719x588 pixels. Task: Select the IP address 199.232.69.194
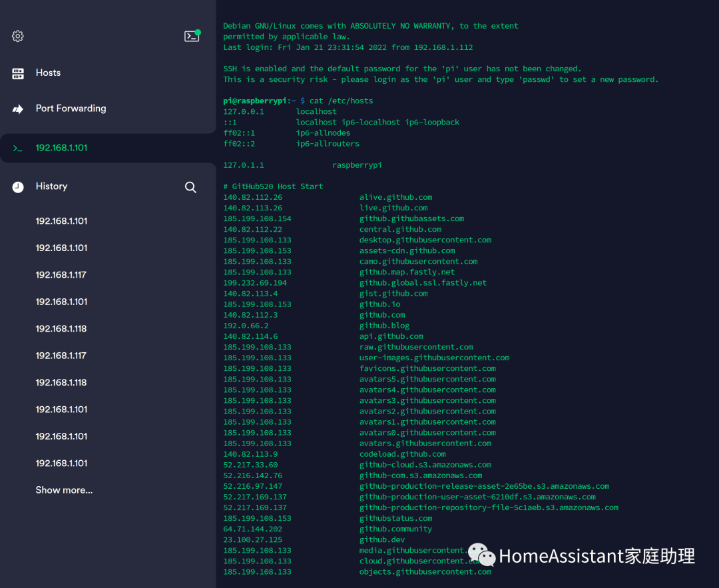255,283
